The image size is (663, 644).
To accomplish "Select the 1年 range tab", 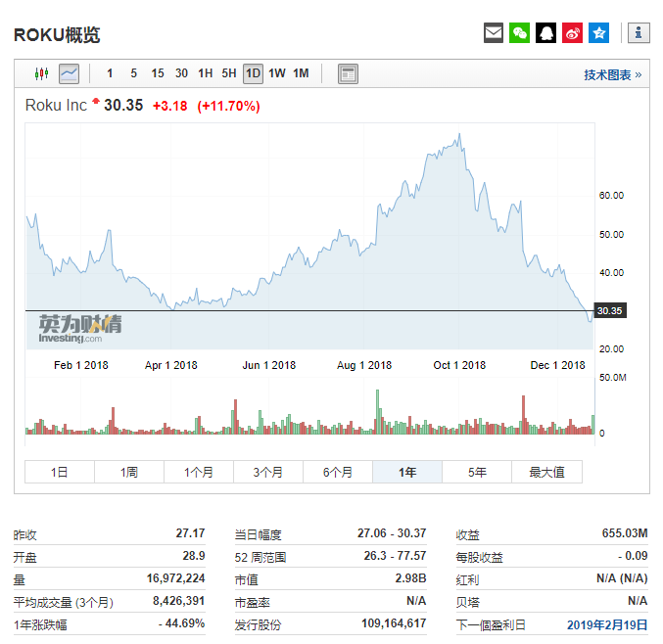I will pos(407,472).
